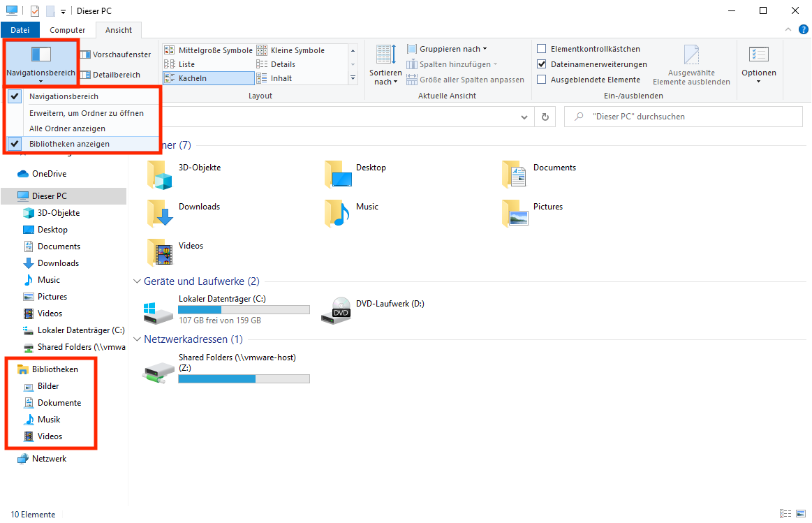
Task: Click the Dieser PC durchsuchen search field
Action: tap(683, 115)
